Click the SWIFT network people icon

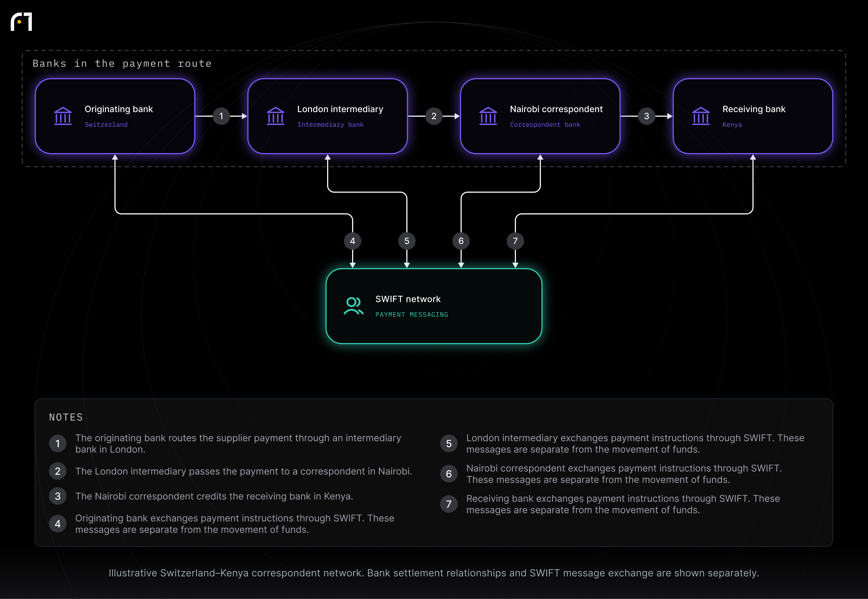pyautogui.click(x=353, y=306)
